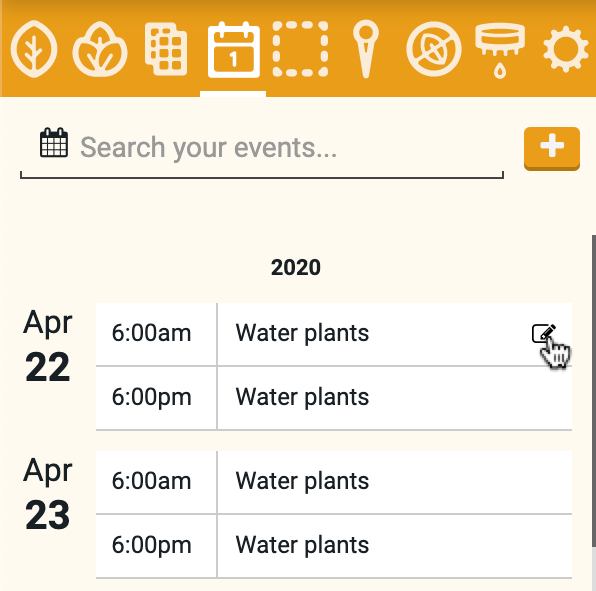Select the Events calendar tab icon

233,50
